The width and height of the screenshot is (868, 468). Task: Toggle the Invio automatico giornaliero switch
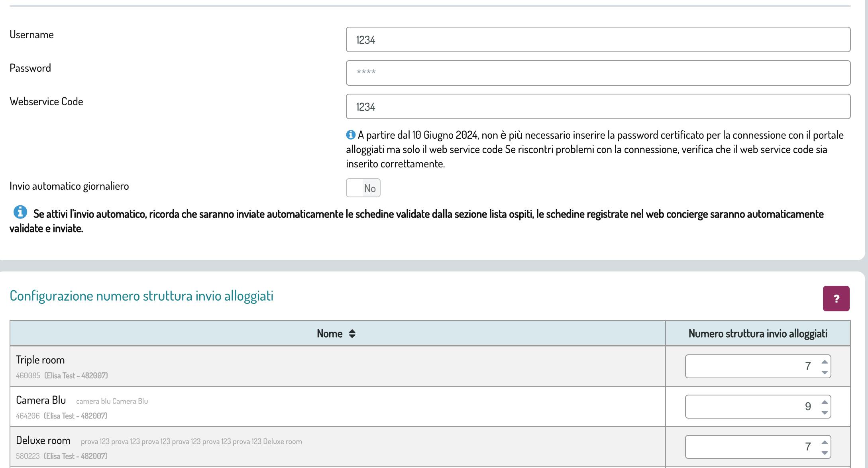click(x=363, y=188)
